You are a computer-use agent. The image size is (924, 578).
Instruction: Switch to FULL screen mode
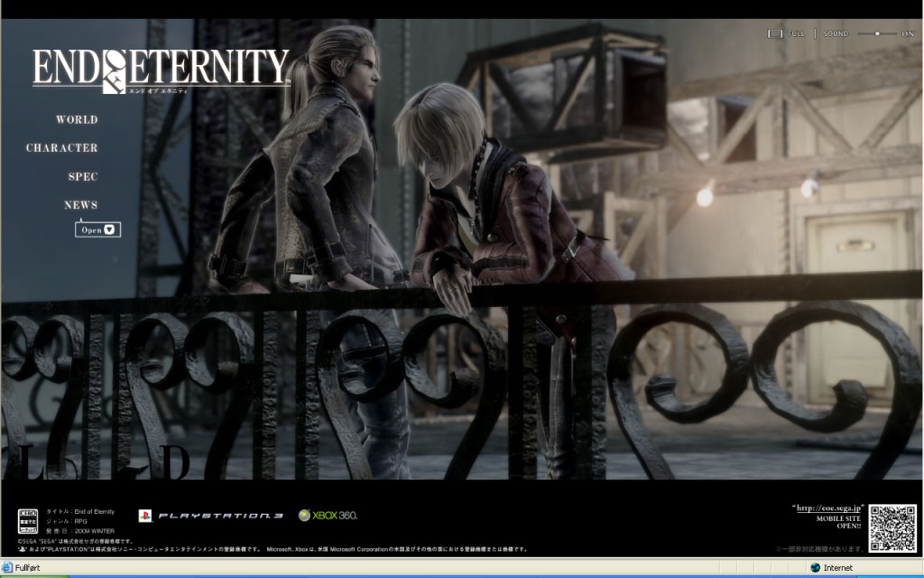(x=796, y=33)
